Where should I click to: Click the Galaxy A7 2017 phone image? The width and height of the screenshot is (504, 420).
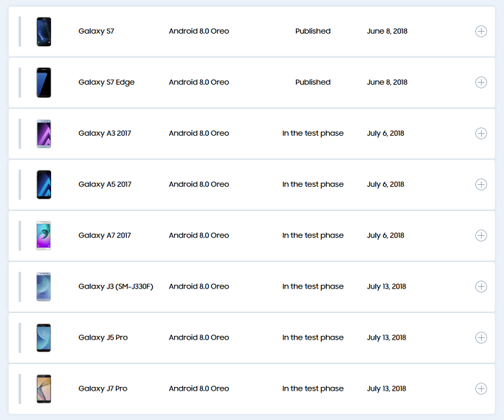pyautogui.click(x=44, y=236)
